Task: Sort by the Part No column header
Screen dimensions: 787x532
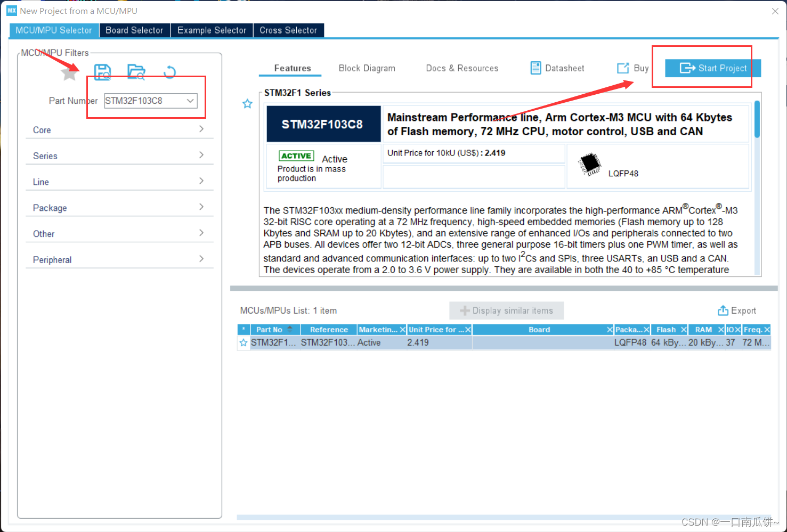Action: point(274,330)
